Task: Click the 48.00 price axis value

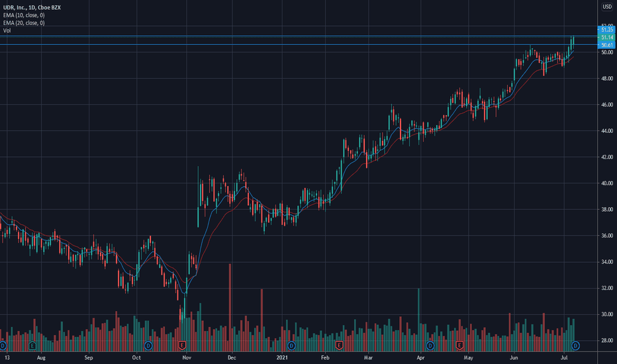Action: pos(607,78)
